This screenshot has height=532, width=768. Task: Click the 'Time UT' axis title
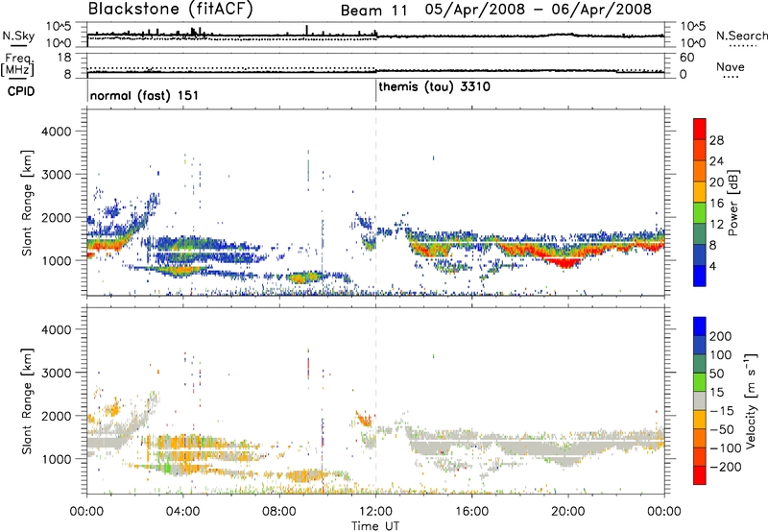(375, 526)
